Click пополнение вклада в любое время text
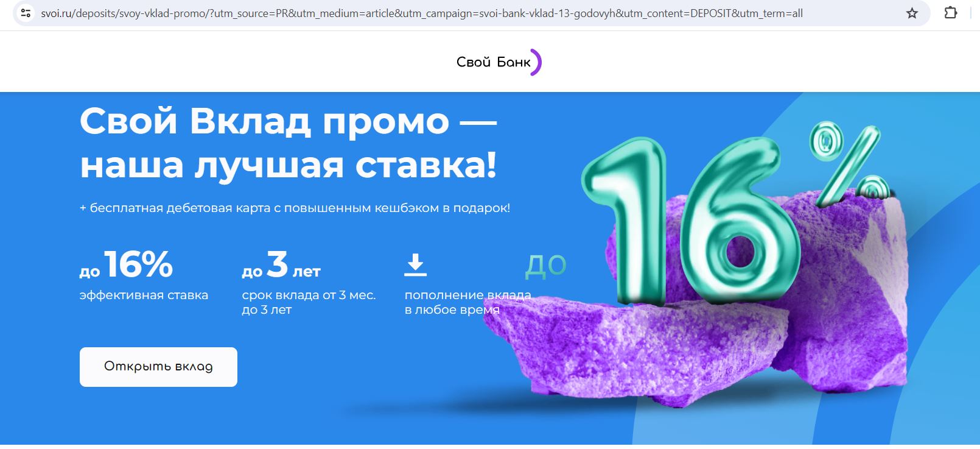The height and width of the screenshot is (449, 980). click(x=467, y=302)
